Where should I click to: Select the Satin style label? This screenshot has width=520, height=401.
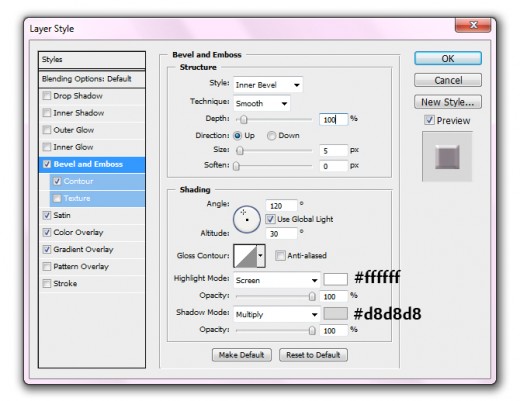pyautogui.click(x=62, y=215)
